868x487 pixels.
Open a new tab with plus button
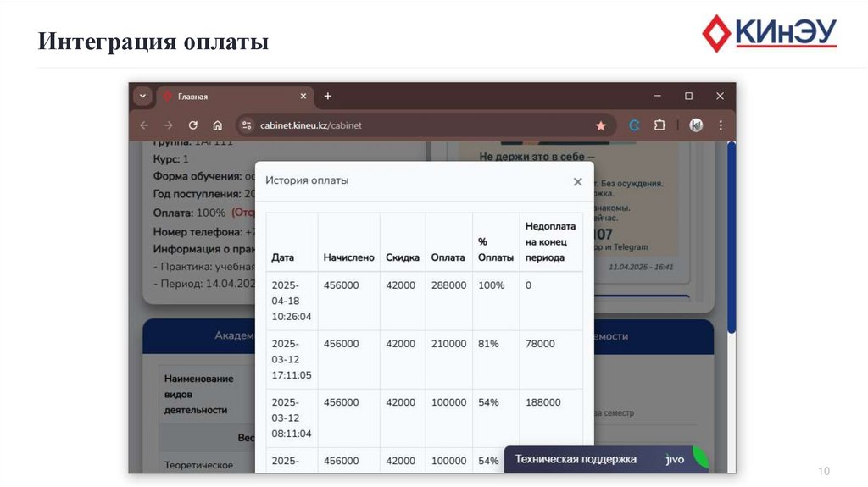point(328,97)
